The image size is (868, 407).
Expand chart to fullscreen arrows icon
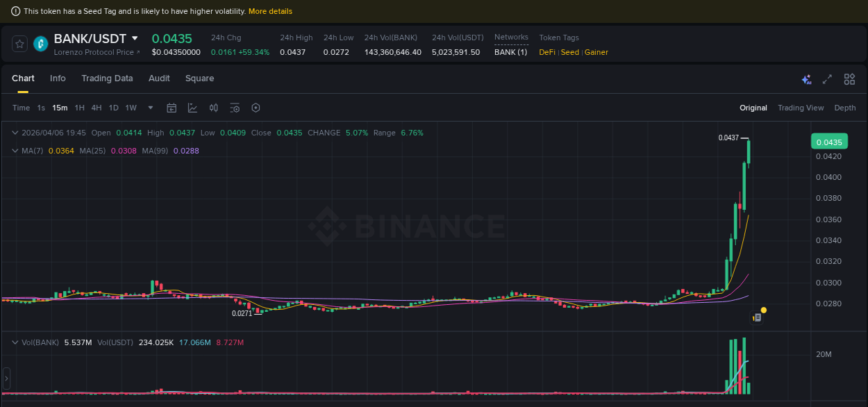tap(827, 79)
